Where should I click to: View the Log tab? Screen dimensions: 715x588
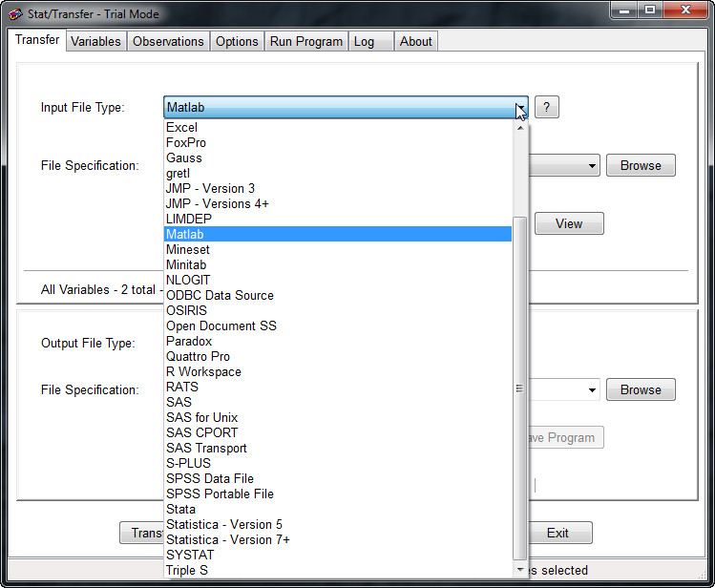(x=370, y=41)
